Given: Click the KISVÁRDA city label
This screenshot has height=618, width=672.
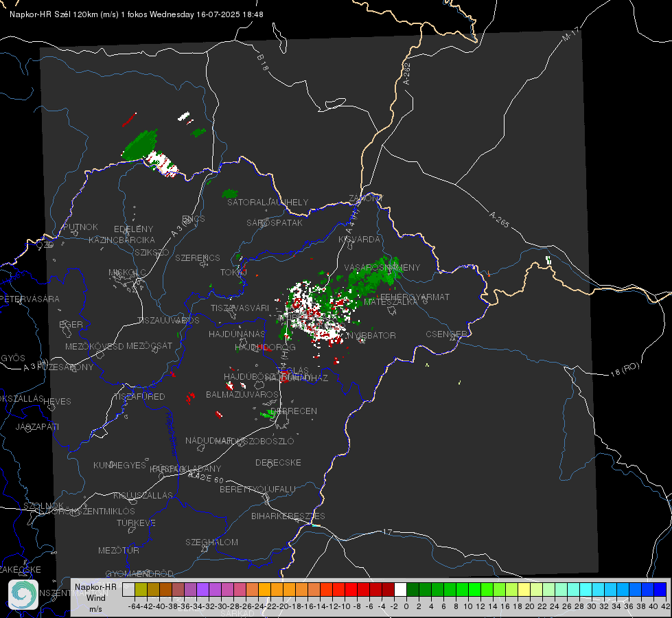Looking at the screenshot, I should [359, 240].
